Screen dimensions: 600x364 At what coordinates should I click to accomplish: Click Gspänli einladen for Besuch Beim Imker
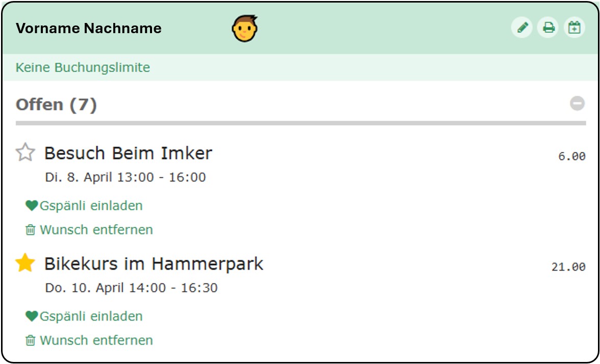(91, 205)
